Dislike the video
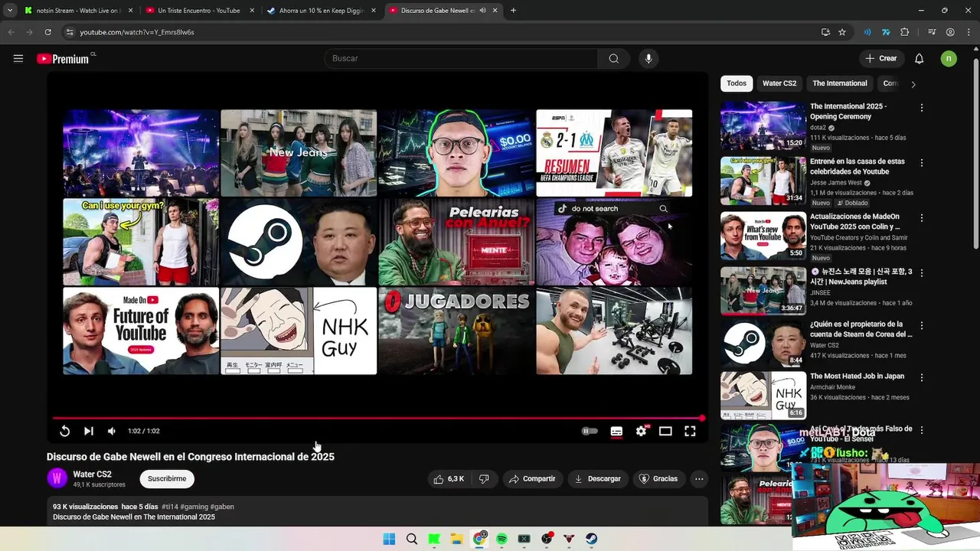Viewport: 980px width, 551px height. [484, 479]
